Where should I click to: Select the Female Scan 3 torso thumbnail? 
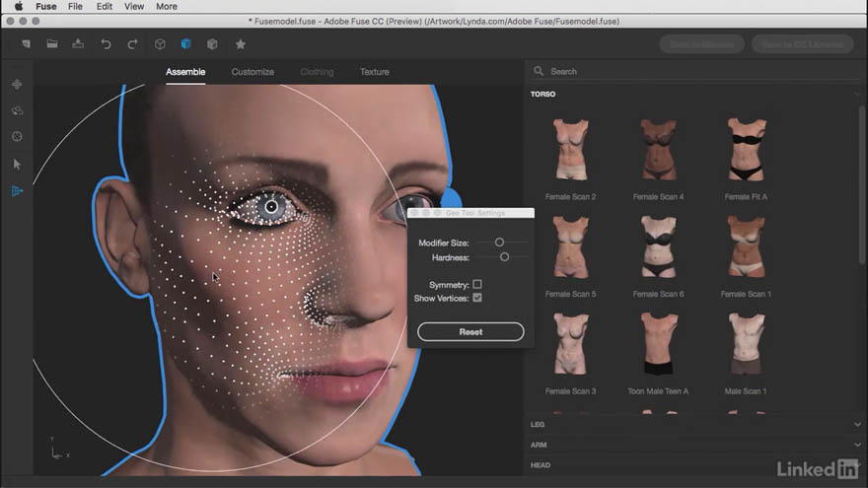tap(571, 344)
